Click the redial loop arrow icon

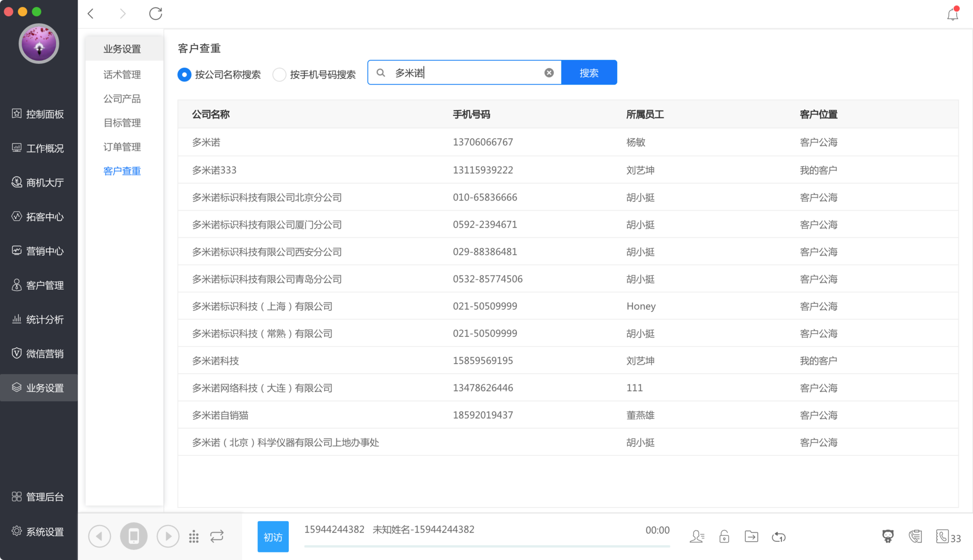779,537
